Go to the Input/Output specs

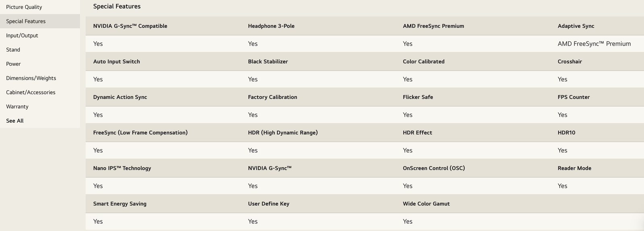(22, 35)
